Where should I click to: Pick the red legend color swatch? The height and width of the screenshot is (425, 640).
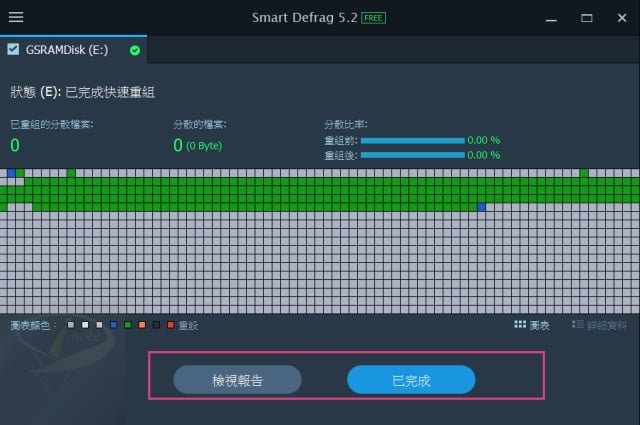[171, 325]
